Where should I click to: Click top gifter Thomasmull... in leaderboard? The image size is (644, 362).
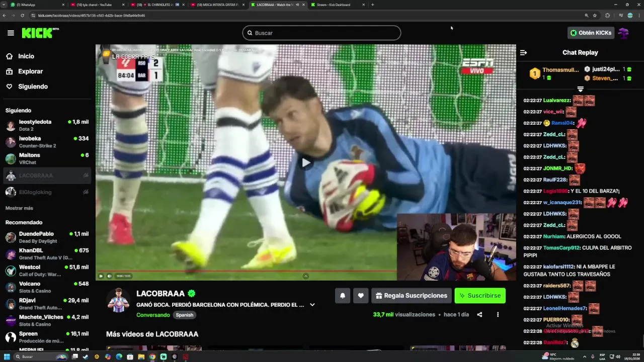tap(560, 70)
